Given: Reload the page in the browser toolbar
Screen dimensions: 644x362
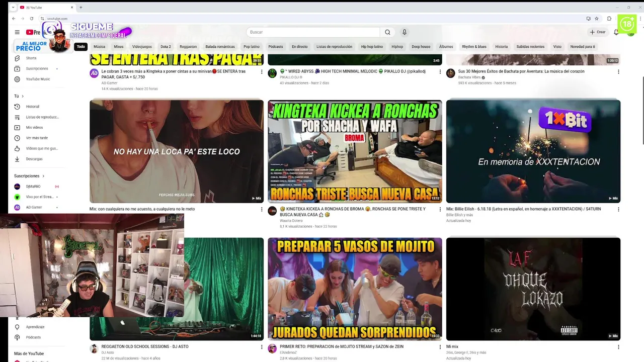Looking at the screenshot, I should tap(31, 19).
